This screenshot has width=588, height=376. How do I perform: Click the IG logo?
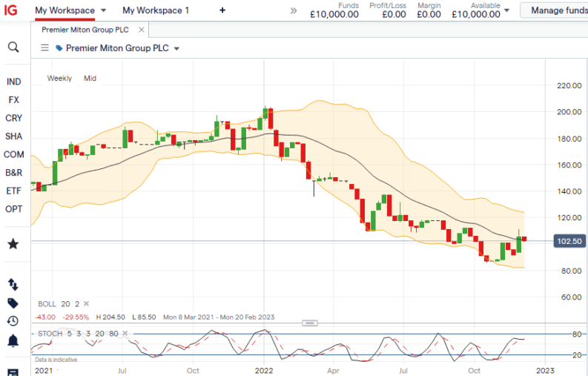tap(11, 10)
